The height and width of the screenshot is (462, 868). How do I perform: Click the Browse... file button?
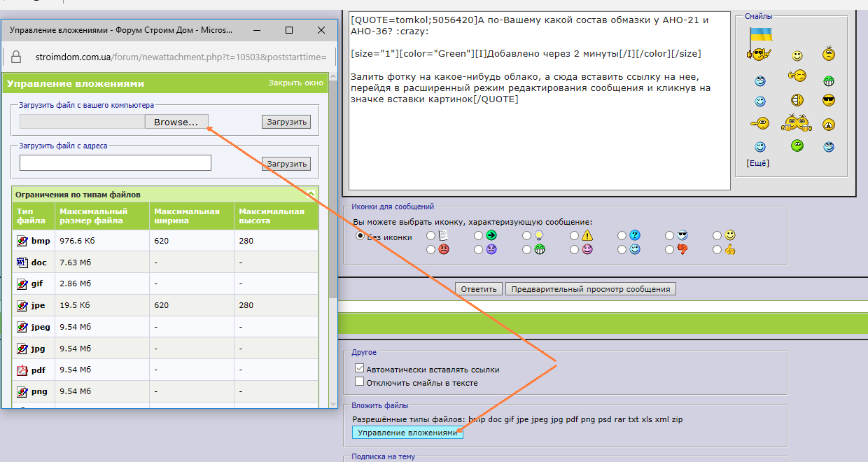[176, 122]
